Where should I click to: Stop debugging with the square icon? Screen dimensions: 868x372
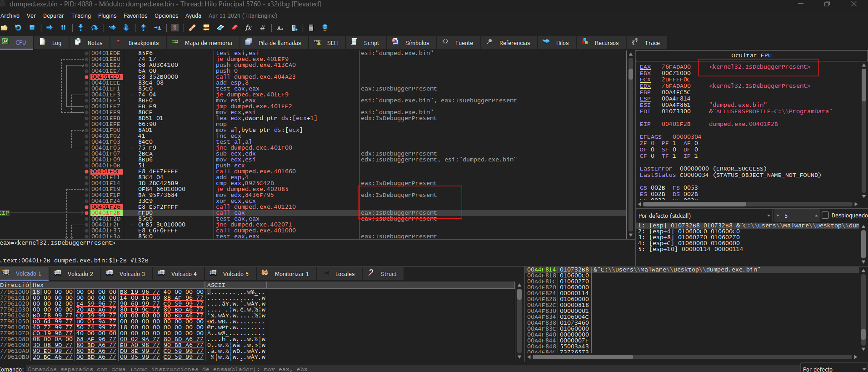click(32, 28)
